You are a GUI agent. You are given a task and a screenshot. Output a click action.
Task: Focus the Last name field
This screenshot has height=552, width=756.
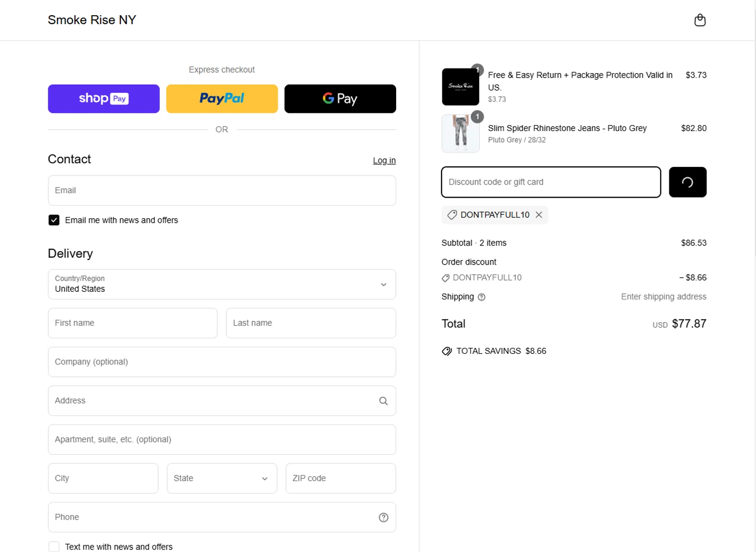311,323
